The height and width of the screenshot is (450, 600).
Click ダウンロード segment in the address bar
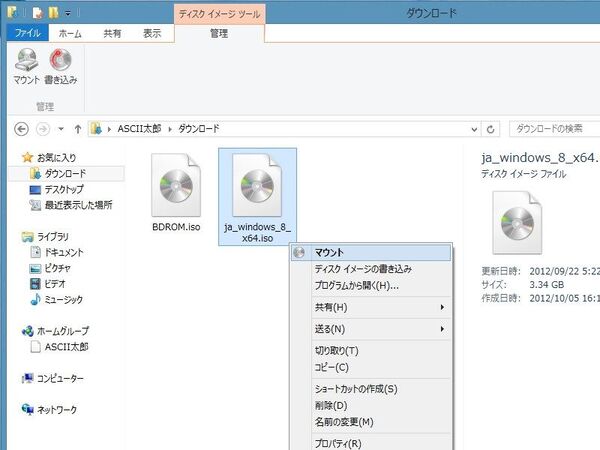(199, 129)
